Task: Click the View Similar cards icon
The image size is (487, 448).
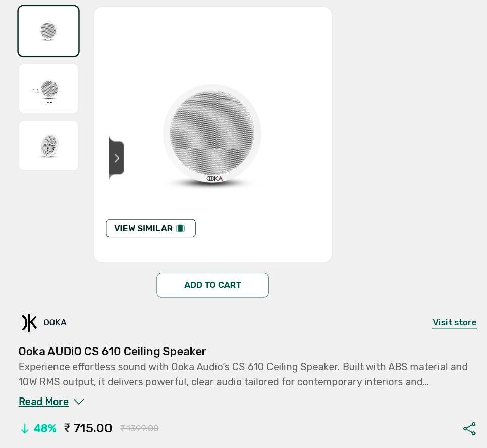Action: [x=181, y=228]
